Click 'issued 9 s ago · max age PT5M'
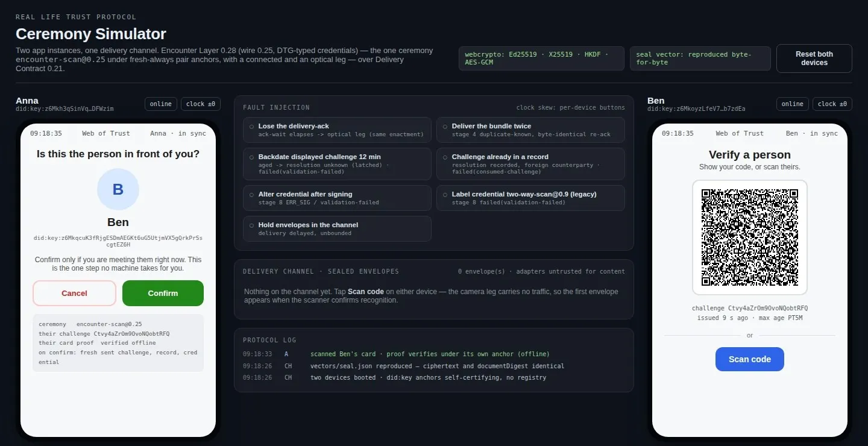 point(750,318)
